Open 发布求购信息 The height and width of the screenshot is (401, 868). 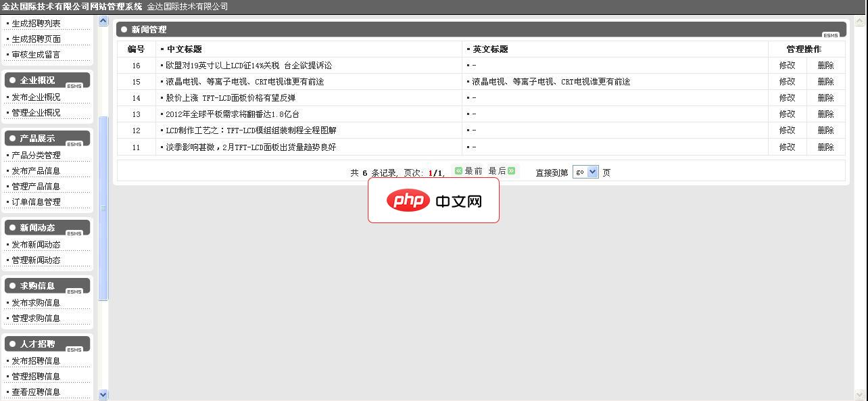coord(36,303)
